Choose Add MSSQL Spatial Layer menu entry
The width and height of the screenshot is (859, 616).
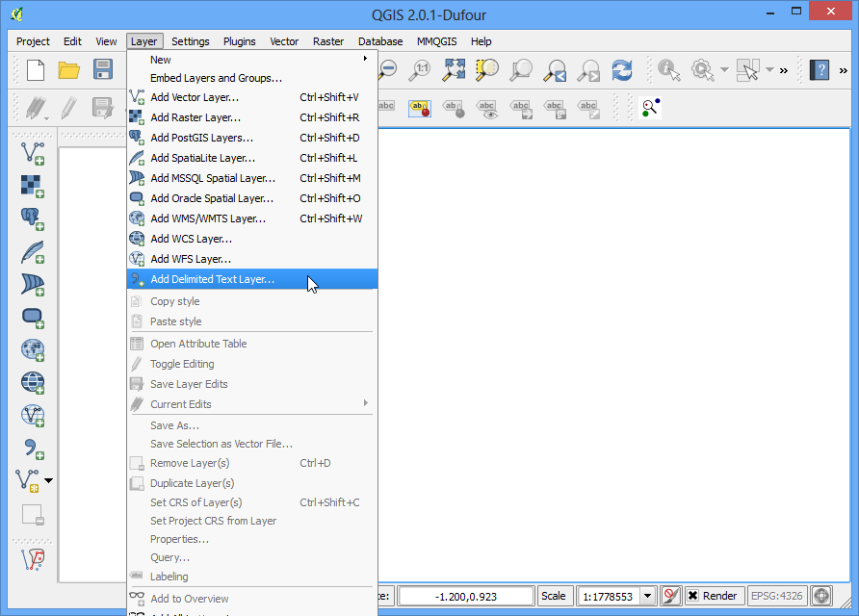(x=252, y=178)
